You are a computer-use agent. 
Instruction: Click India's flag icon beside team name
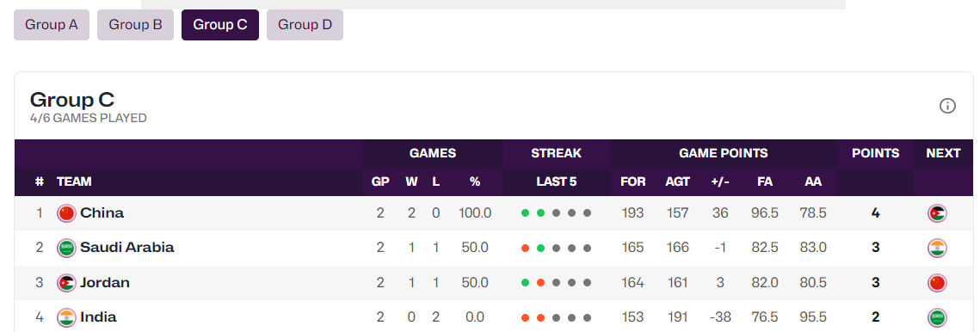(66, 317)
